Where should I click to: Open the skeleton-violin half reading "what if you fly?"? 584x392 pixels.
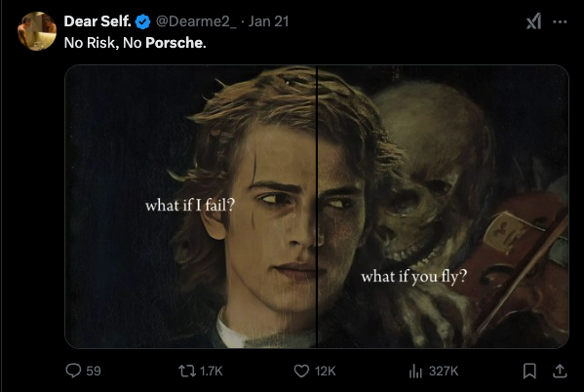coord(443,207)
